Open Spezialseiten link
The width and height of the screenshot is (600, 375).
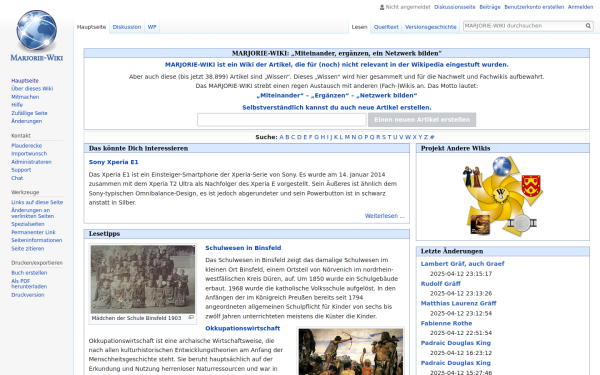(28, 224)
